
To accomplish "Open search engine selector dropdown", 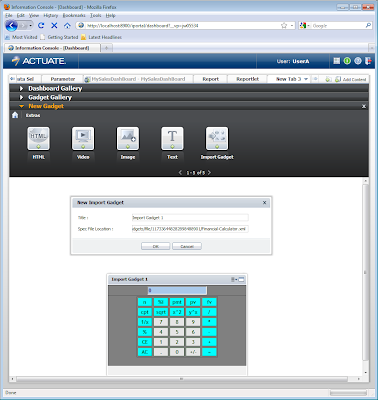I will 308,25.
